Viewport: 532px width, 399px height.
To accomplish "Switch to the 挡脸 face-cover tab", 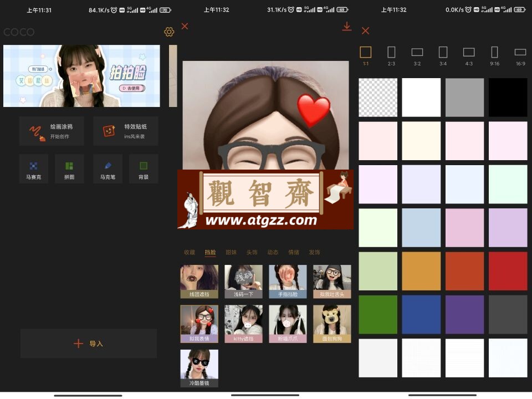I will pyautogui.click(x=211, y=252).
